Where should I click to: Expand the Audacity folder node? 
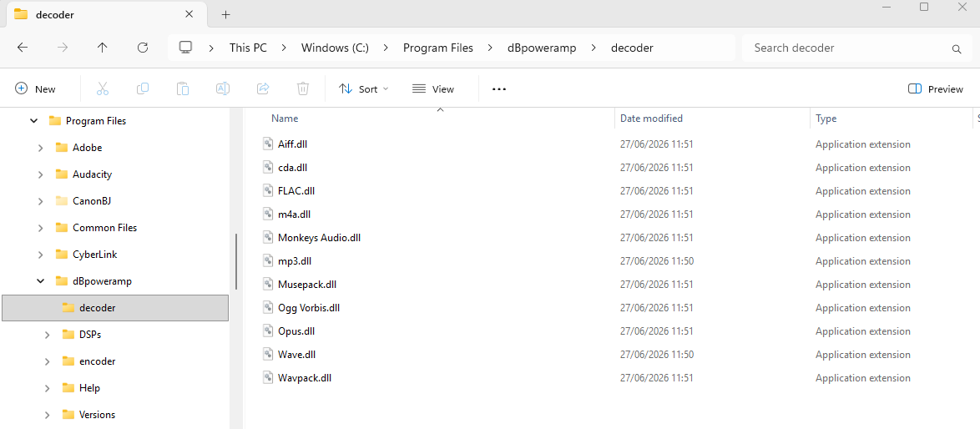(41, 174)
